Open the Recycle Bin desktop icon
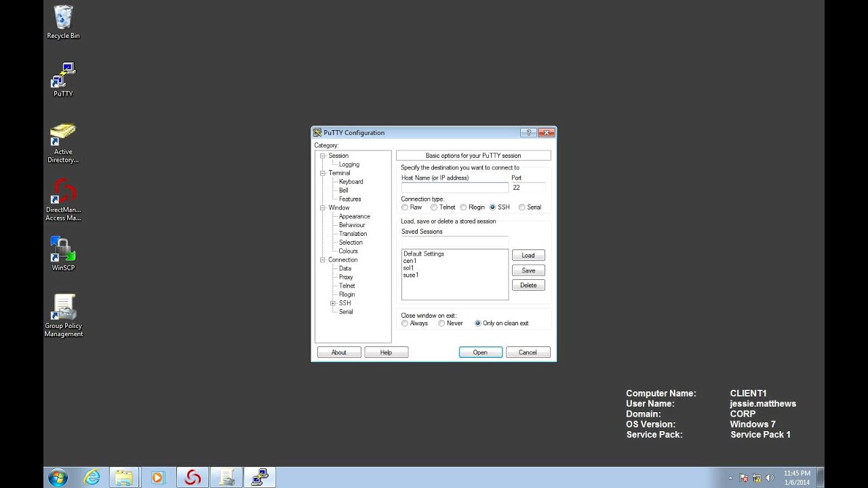The height and width of the screenshot is (488, 868). (x=63, y=22)
